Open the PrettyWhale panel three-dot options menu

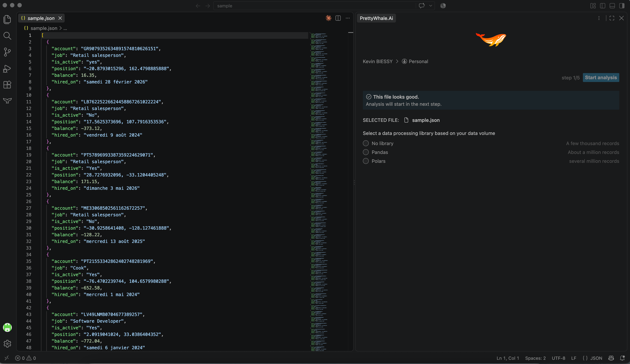pyautogui.click(x=599, y=18)
